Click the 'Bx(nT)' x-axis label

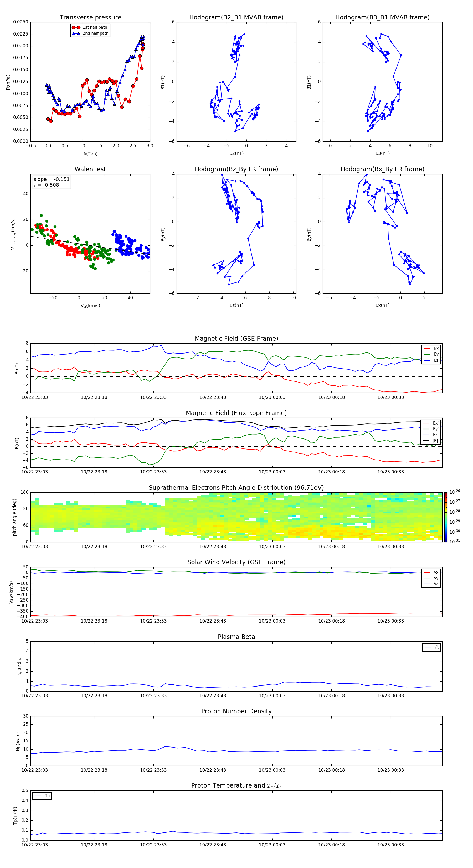(382, 305)
